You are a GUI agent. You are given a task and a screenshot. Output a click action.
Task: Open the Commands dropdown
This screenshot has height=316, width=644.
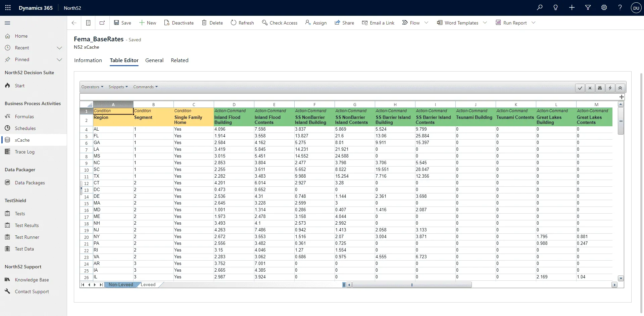pyautogui.click(x=145, y=87)
